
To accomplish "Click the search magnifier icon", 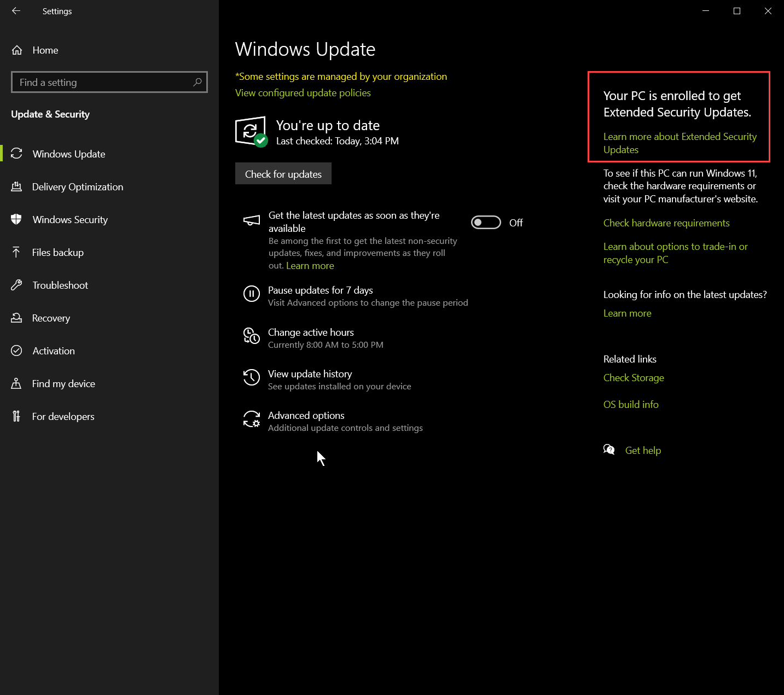I will pos(198,82).
